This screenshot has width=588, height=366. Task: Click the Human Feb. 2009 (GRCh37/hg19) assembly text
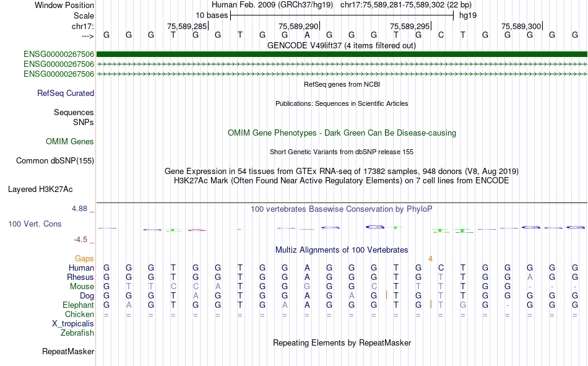tap(272, 5)
